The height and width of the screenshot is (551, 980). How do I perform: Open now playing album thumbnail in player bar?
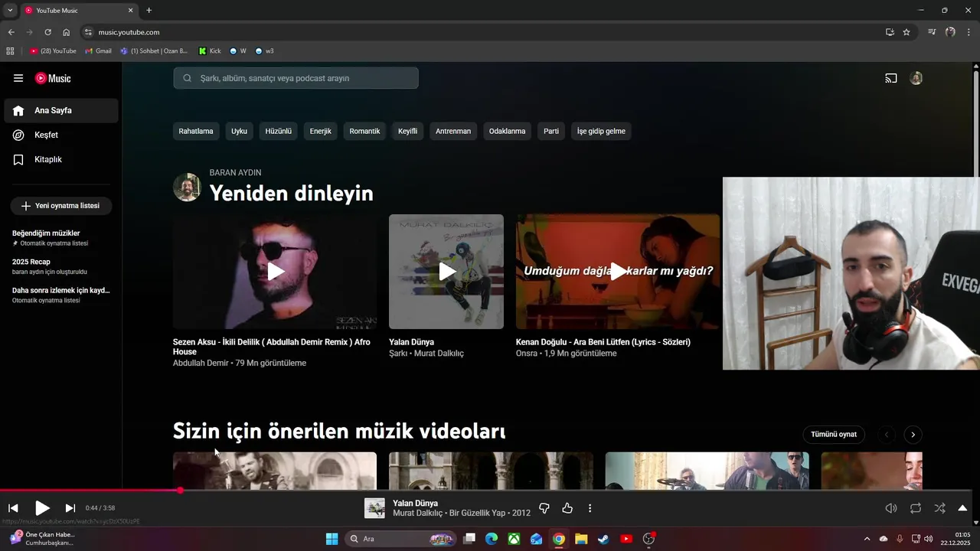[x=374, y=508]
